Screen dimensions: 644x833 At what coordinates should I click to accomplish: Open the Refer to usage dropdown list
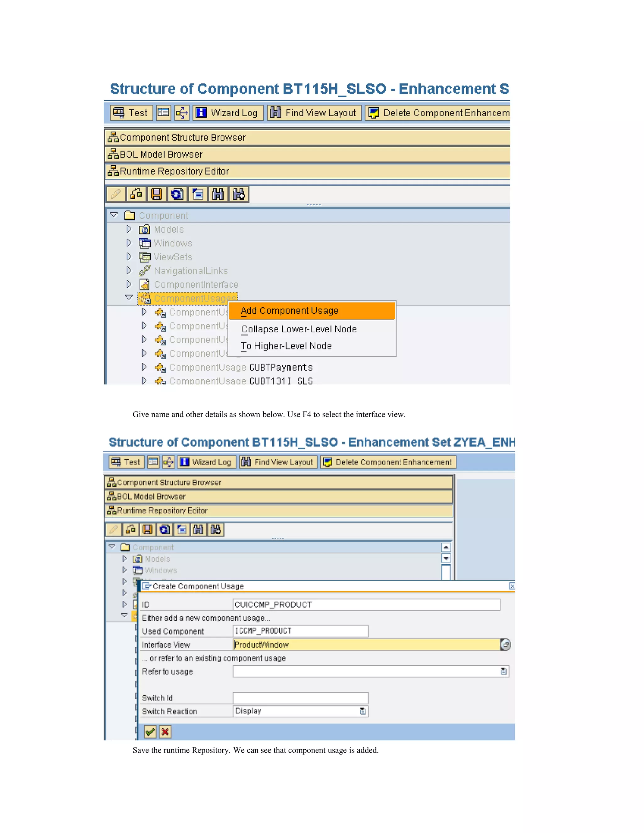504,671
